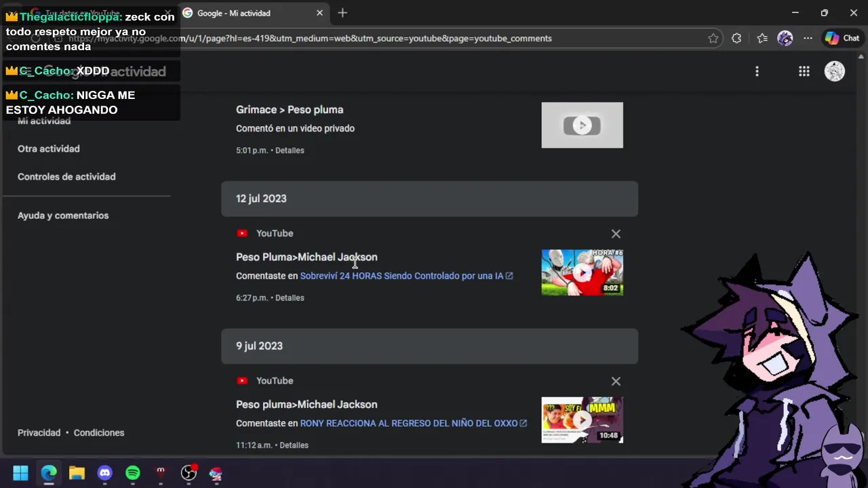Open File Explorer from the taskbar
Image resolution: width=868 pixels, height=488 pixels.
click(x=77, y=473)
